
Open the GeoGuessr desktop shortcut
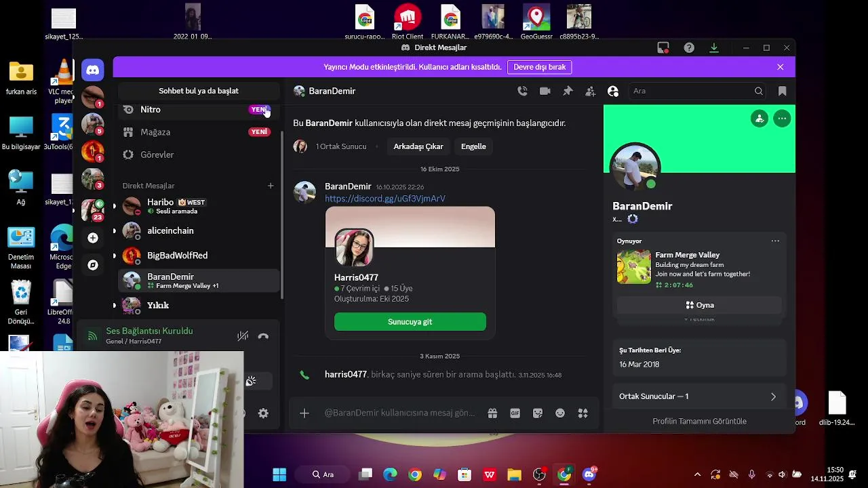(536, 22)
